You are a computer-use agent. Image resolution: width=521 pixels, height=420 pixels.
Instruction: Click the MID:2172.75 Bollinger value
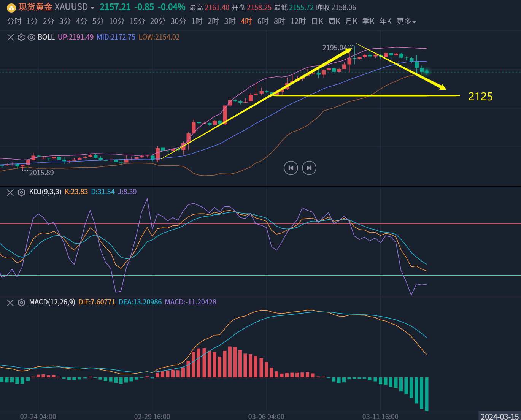116,37
